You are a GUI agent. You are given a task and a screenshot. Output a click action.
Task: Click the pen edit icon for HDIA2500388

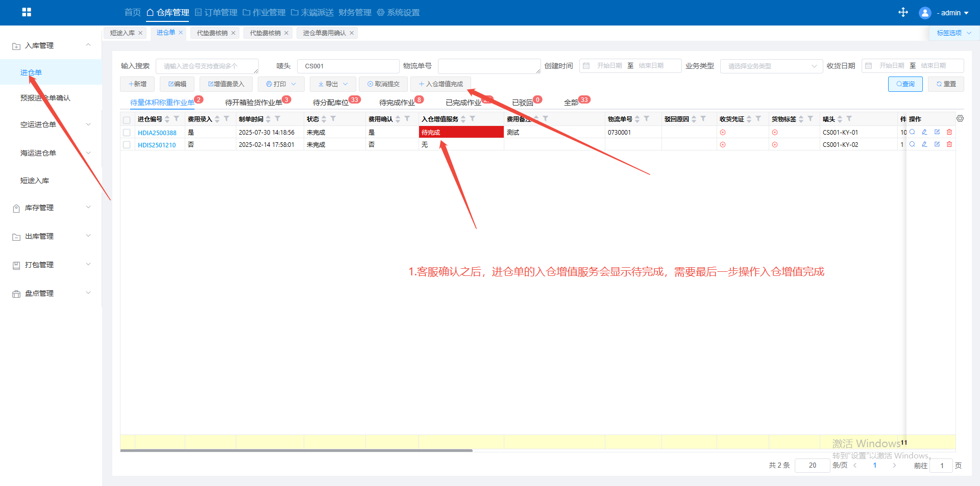pos(924,132)
